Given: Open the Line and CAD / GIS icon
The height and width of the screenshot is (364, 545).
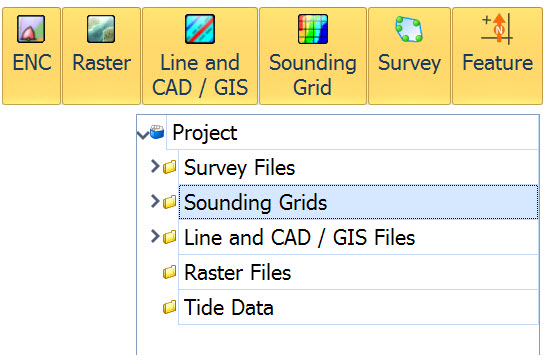Looking at the screenshot, I should [x=200, y=29].
